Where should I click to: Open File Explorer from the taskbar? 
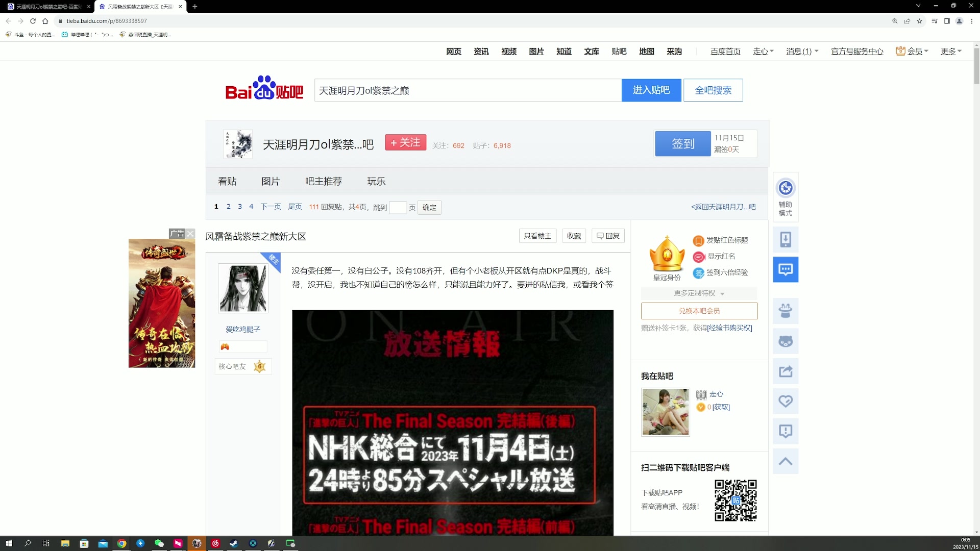click(65, 543)
